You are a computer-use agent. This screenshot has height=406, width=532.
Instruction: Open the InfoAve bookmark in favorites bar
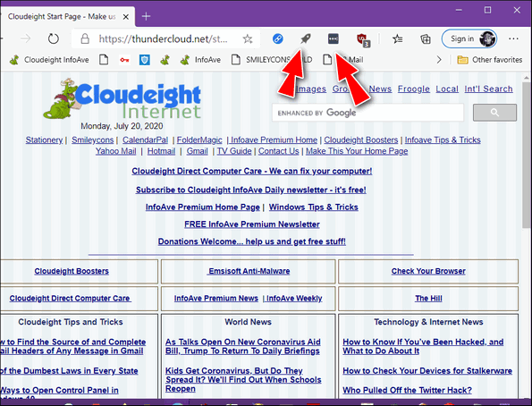[200, 60]
